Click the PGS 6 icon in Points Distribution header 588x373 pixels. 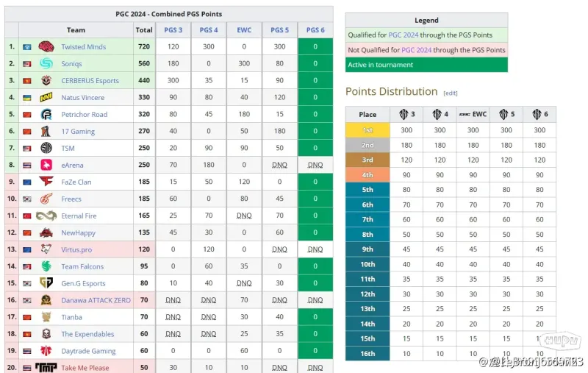click(537, 114)
